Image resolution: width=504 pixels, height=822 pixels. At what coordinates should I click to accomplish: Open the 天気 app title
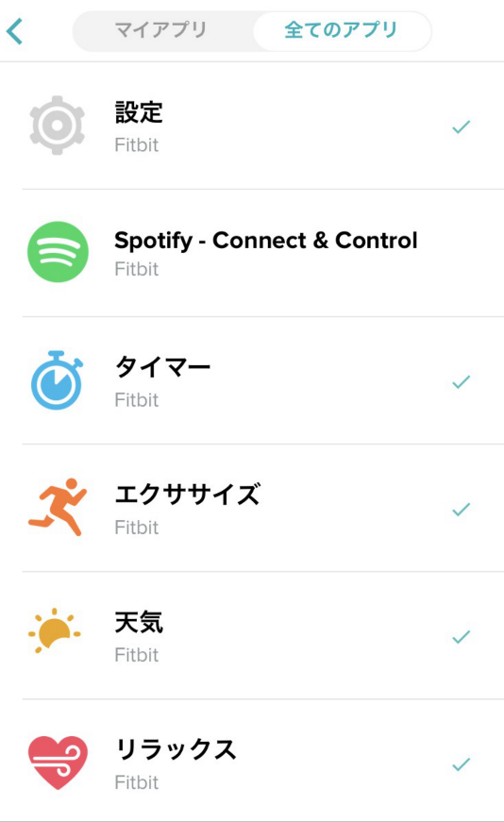point(139,622)
